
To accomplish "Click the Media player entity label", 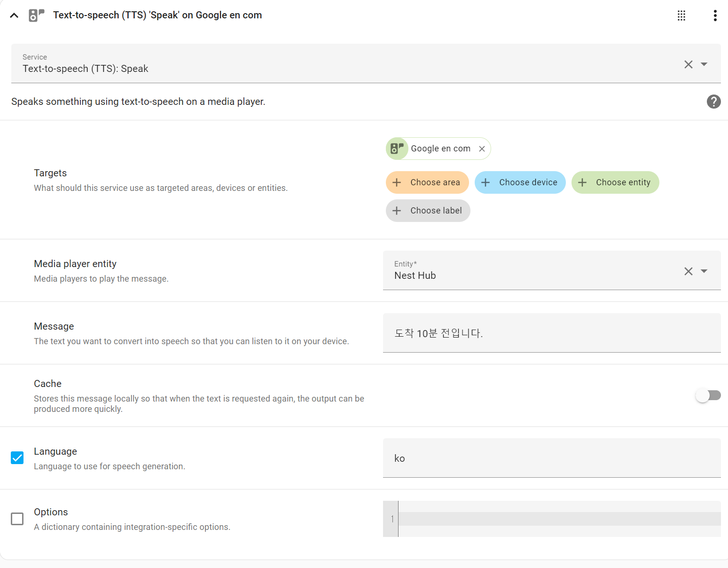I will tap(75, 264).
